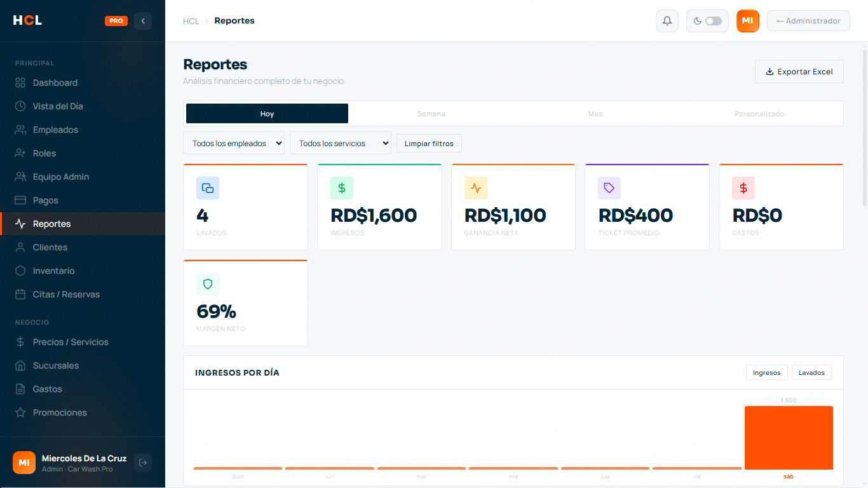Click the Dashboard grid icon in sidebar

[x=20, y=83]
